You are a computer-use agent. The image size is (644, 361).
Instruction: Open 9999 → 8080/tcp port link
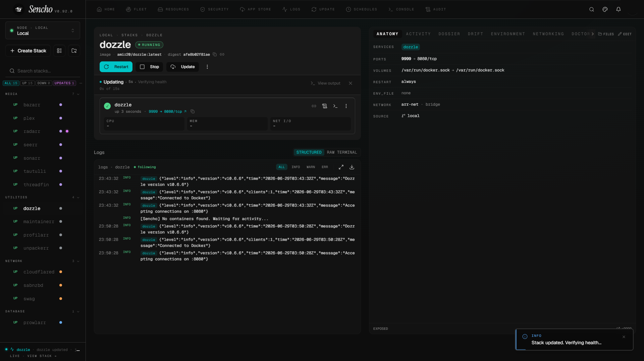tap(167, 111)
